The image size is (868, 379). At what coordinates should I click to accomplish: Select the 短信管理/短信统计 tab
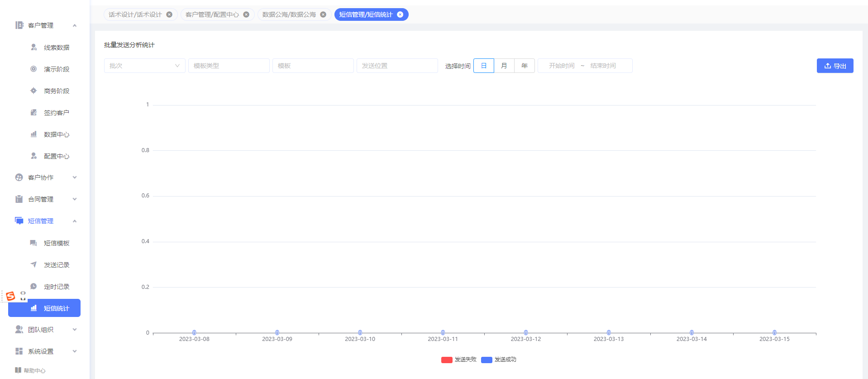[x=366, y=14]
